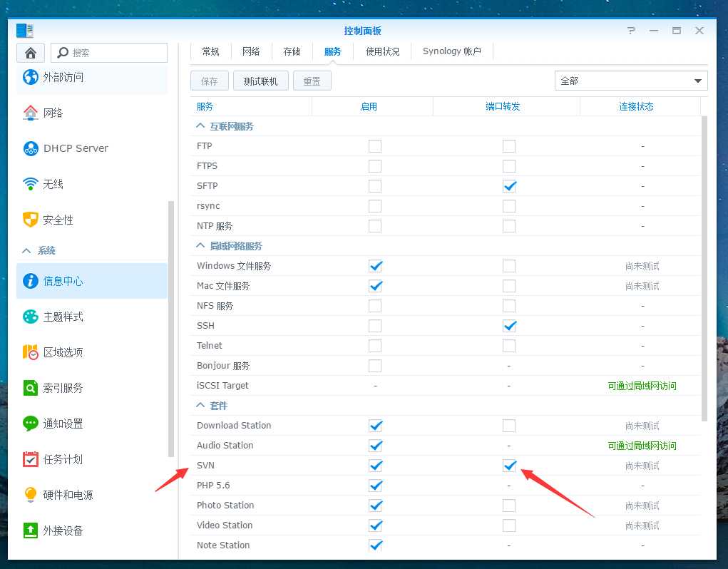
Task: Click the help question mark icon
Action: click(631, 31)
